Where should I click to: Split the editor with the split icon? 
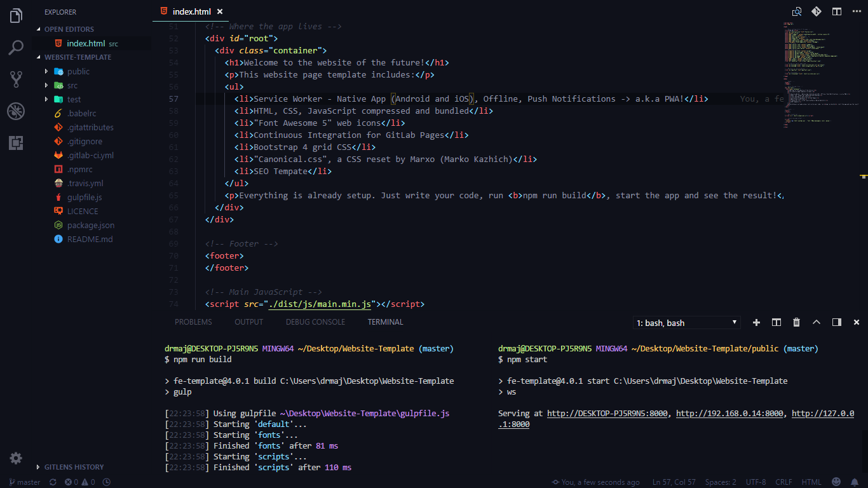pos(837,11)
